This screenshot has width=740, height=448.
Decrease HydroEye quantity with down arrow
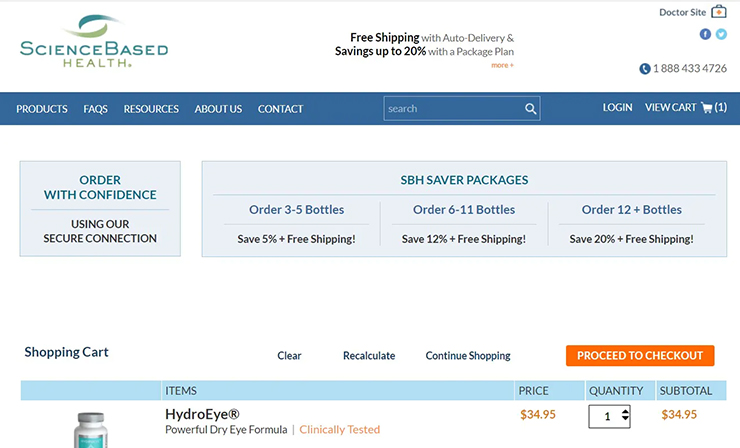(625, 420)
